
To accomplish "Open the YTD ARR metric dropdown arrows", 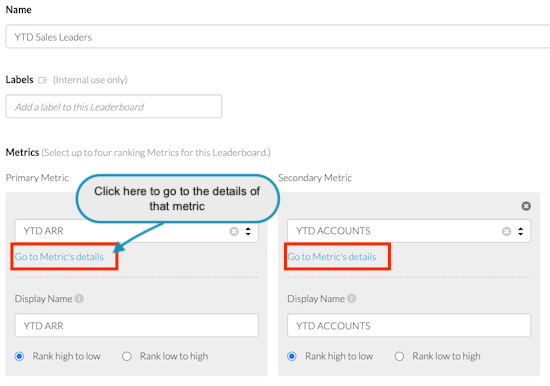I will click(x=248, y=231).
